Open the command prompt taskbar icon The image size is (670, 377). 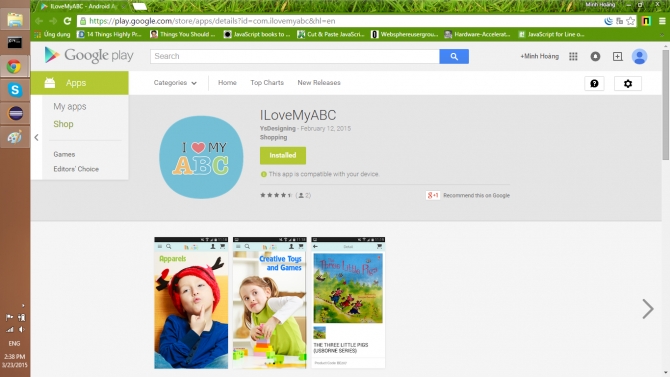pos(15,42)
